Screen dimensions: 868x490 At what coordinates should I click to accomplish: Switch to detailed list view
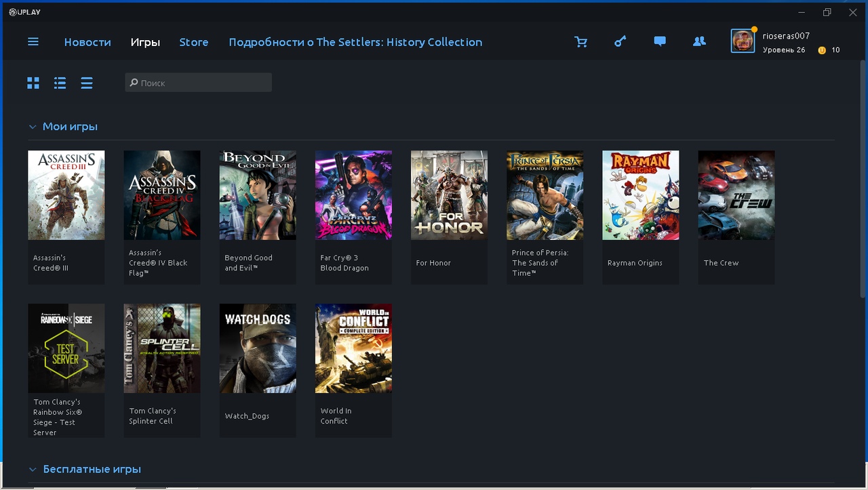(60, 83)
